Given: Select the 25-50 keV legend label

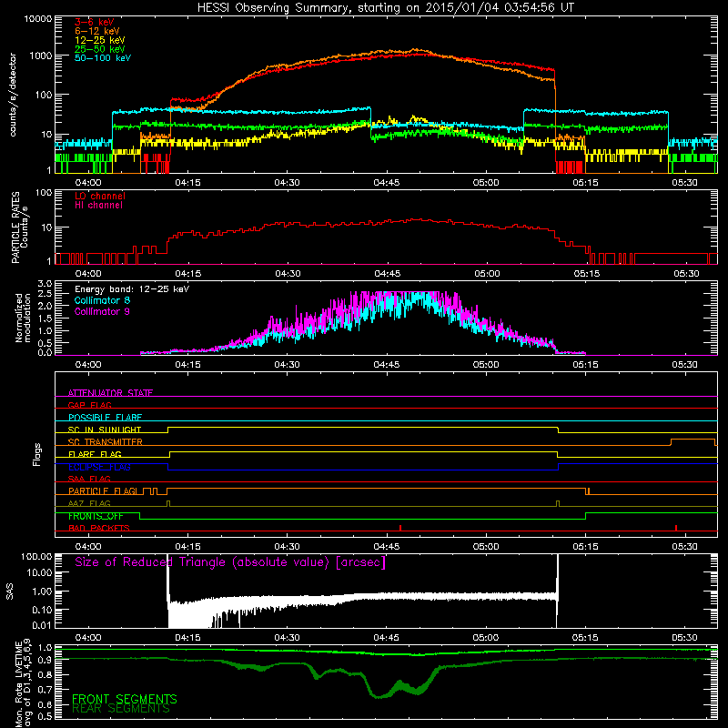Looking at the screenshot, I should click(100, 49).
